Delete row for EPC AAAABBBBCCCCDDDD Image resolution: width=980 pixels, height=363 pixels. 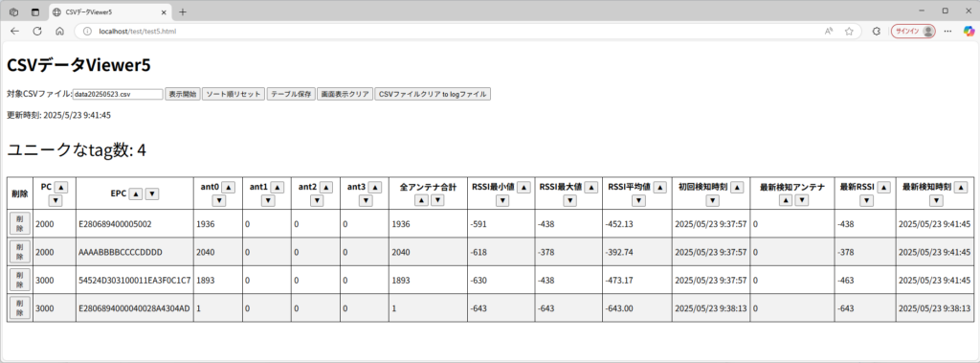[19, 252]
